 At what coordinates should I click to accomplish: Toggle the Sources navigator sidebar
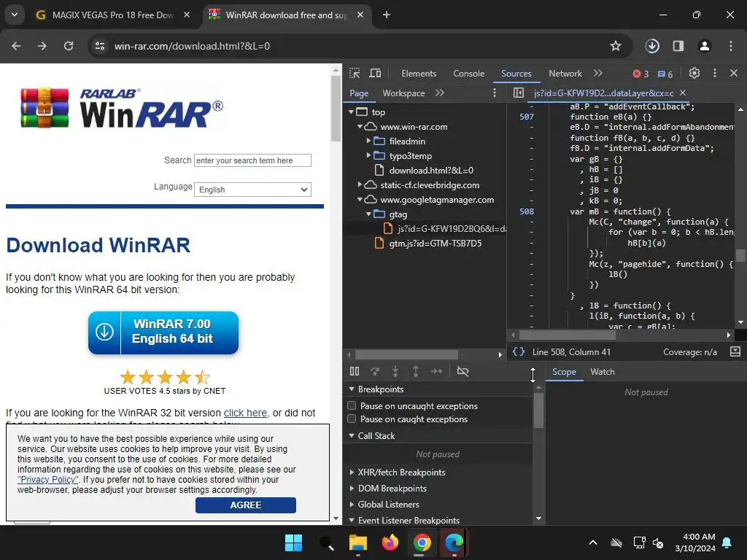[x=519, y=93]
